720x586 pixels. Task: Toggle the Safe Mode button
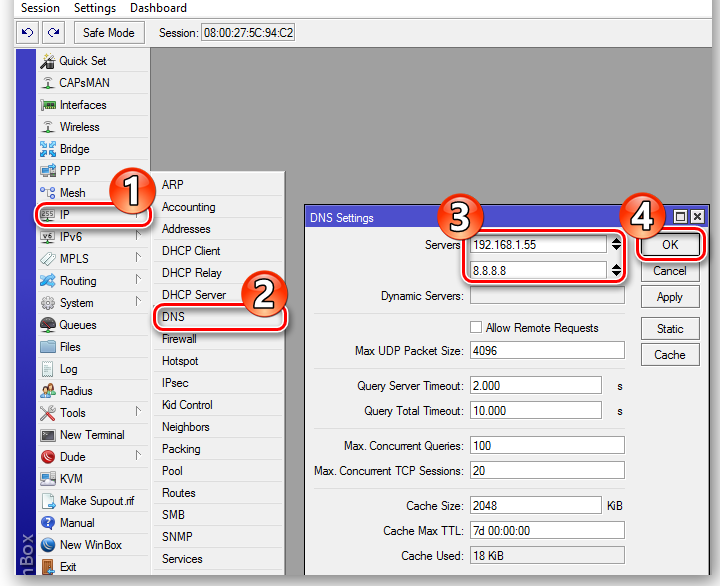tap(109, 33)
